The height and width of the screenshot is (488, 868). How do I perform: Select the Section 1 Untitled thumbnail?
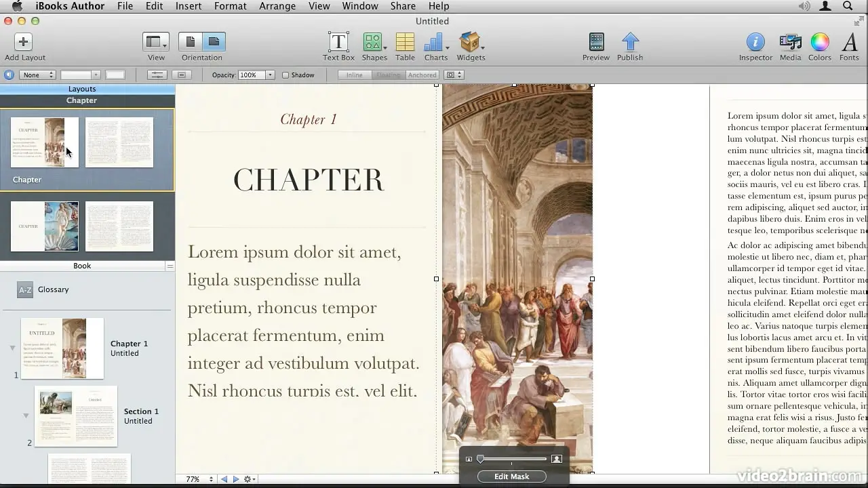[76, 416]
